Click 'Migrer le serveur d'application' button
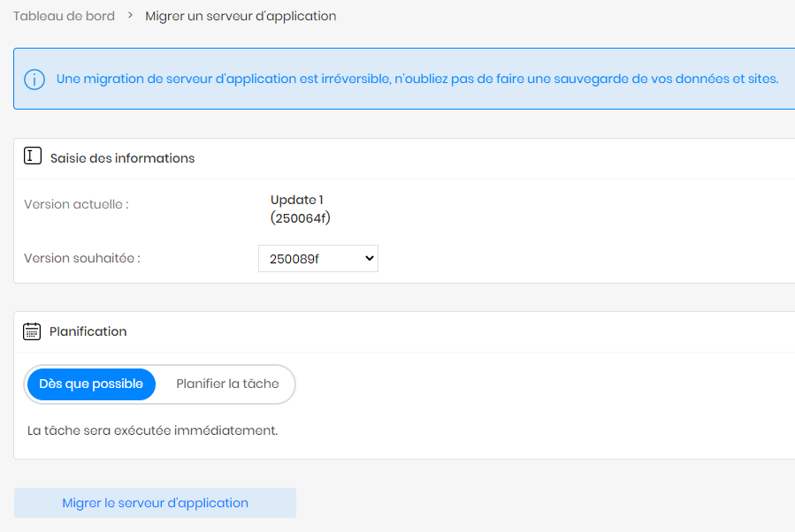Viewport: 795px width, 532px height. coord(155,503)
